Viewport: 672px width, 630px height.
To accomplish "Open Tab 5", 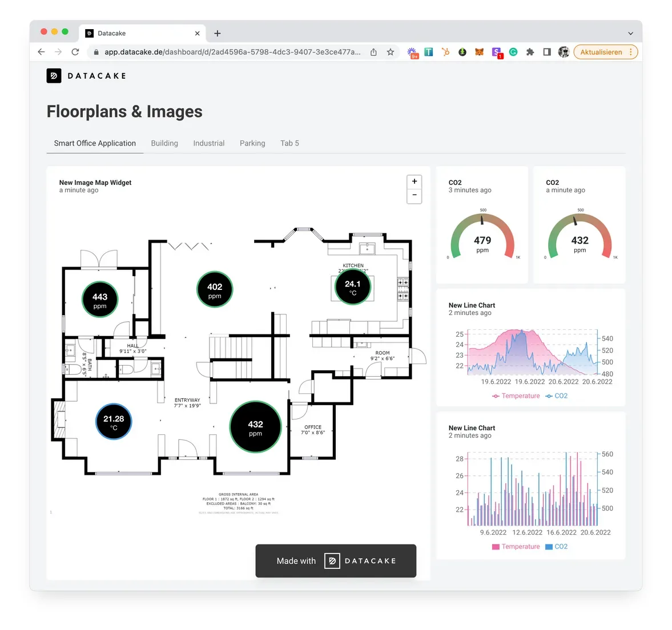I will pos(289,143).
